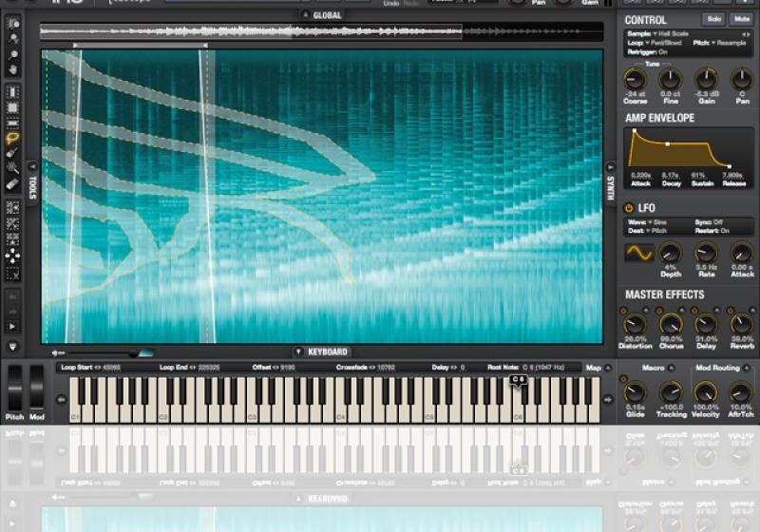Image resolution: width=760 pixels, height=532 pixels.
Task: Toggle the LFO power button
Action: tap(629, 208)
